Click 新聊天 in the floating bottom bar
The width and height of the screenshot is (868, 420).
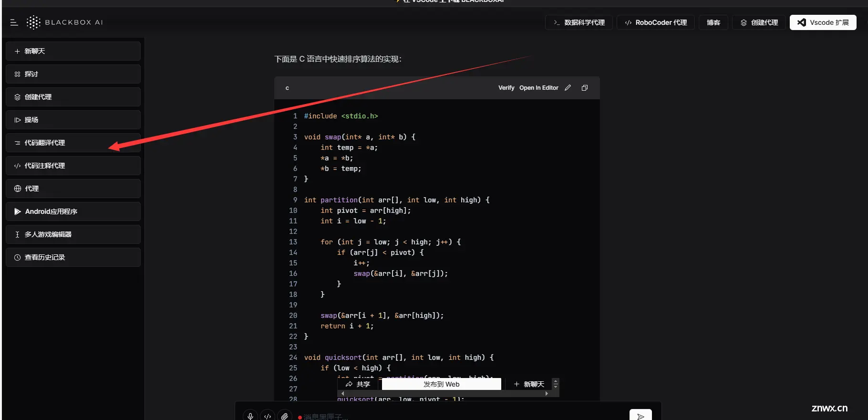(529, 384)
